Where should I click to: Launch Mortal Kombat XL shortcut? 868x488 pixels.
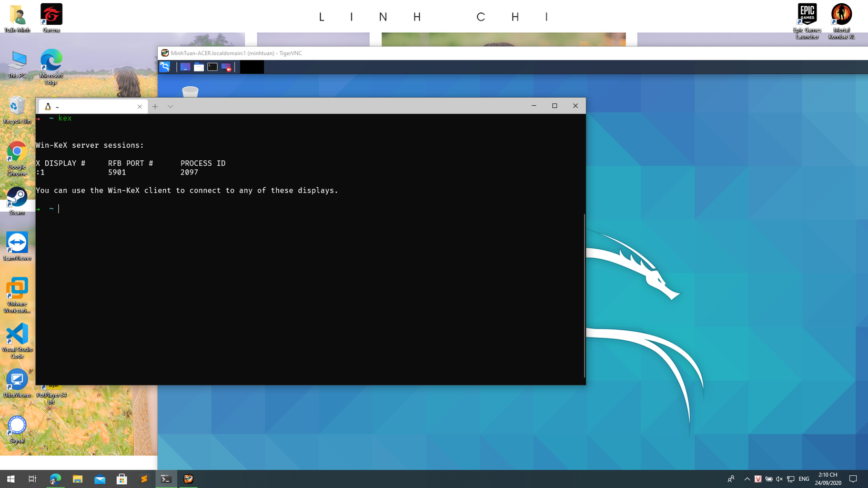(x=842, y=22)
